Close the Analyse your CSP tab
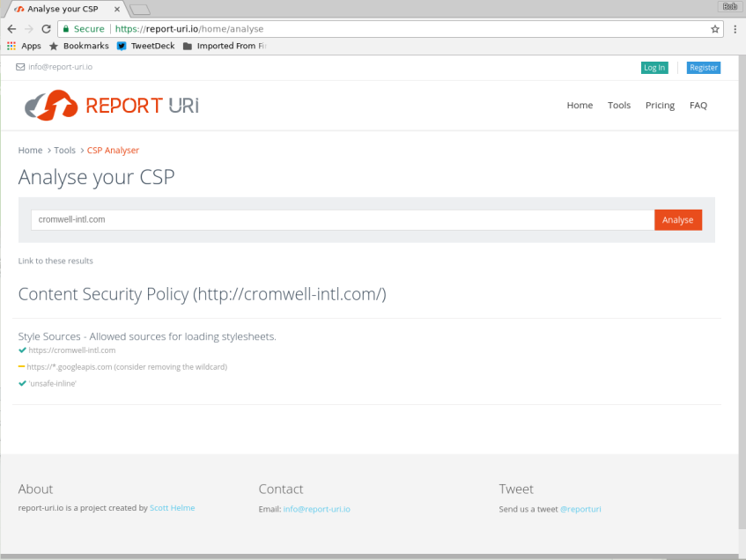 (x=117, y=9)
